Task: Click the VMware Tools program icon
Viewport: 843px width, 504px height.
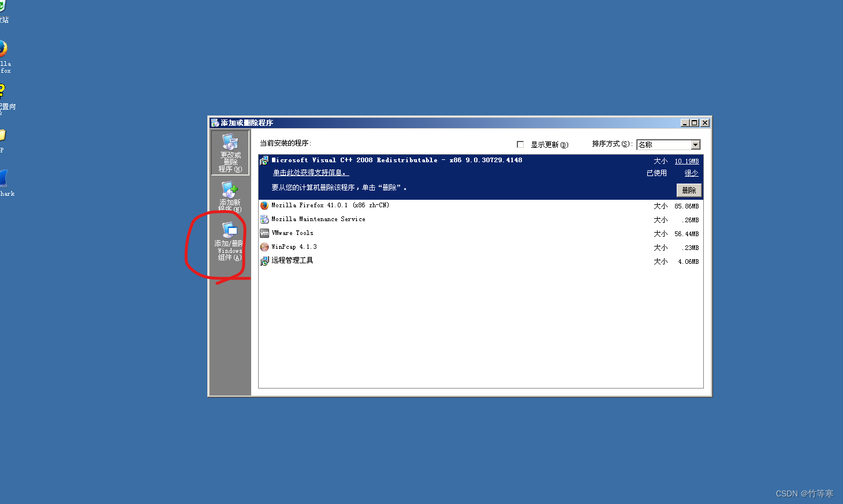Action: point(264,233)
